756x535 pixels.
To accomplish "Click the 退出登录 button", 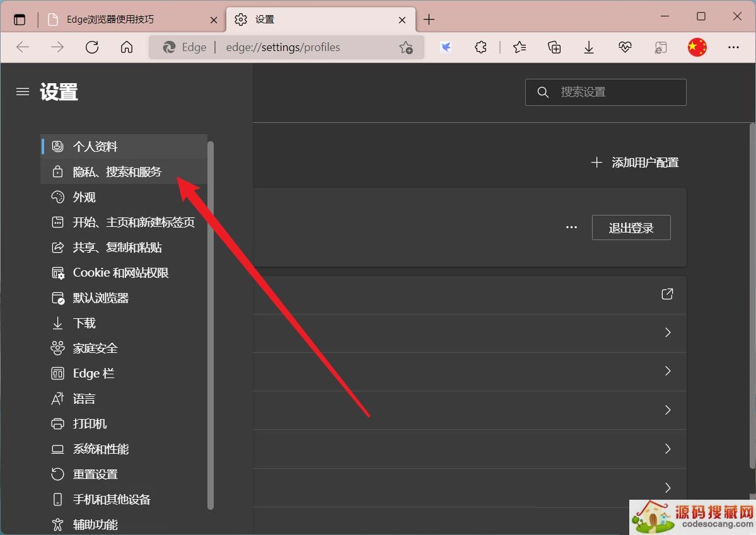I will pos(631,227).
